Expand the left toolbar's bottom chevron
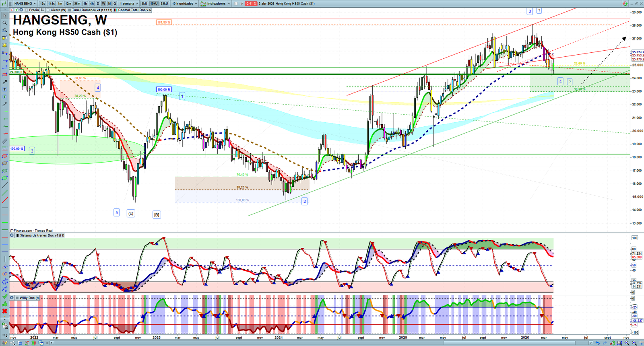This screenshot has width=644, height=346. click(4, 319)
